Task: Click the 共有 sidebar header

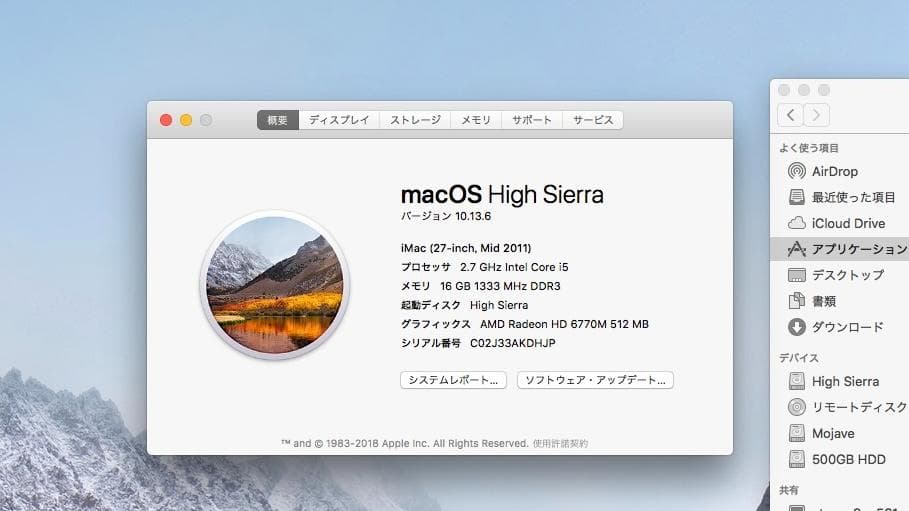Action: (789, 490)
